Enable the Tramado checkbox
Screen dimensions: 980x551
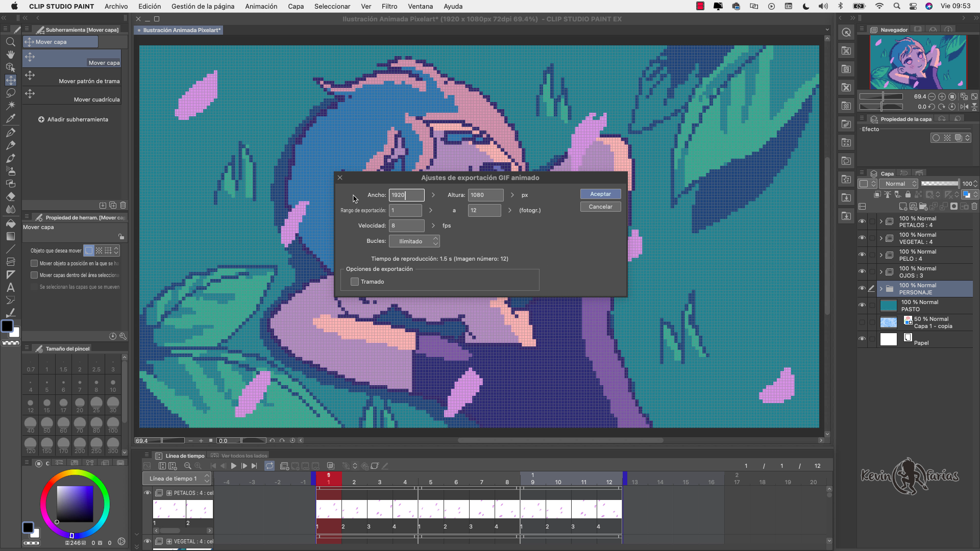click(355, 282)
